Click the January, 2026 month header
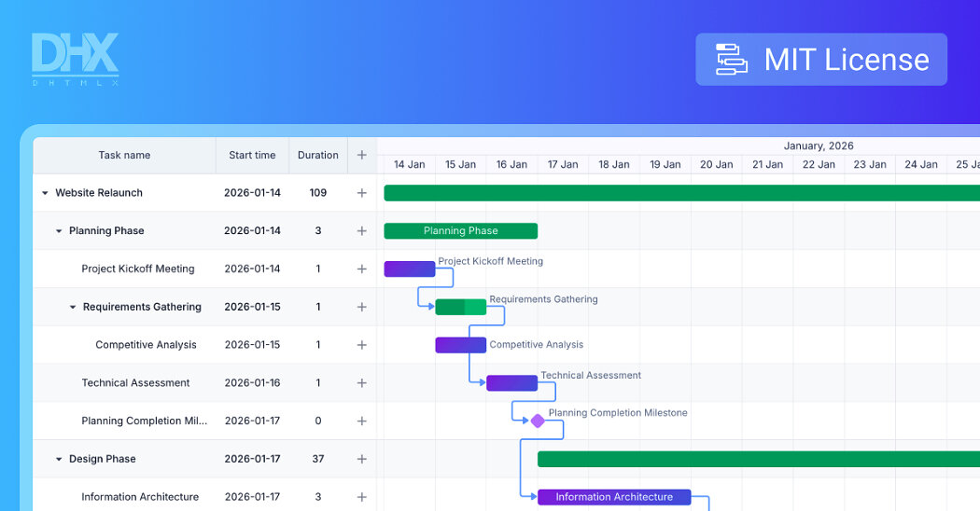The height and width of the screenshot is (511, 980). pyautogui.click(x=819, y=145)
